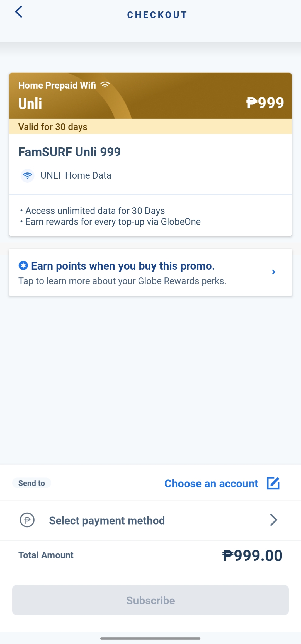The width and height of the screenshot is (301, 644).
Task: Tap the CHECKOUT page title
Action: click(x=157, y=15)
